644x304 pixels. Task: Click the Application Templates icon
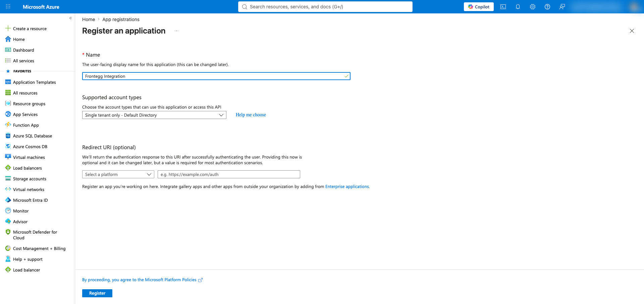tap(8, 82)
